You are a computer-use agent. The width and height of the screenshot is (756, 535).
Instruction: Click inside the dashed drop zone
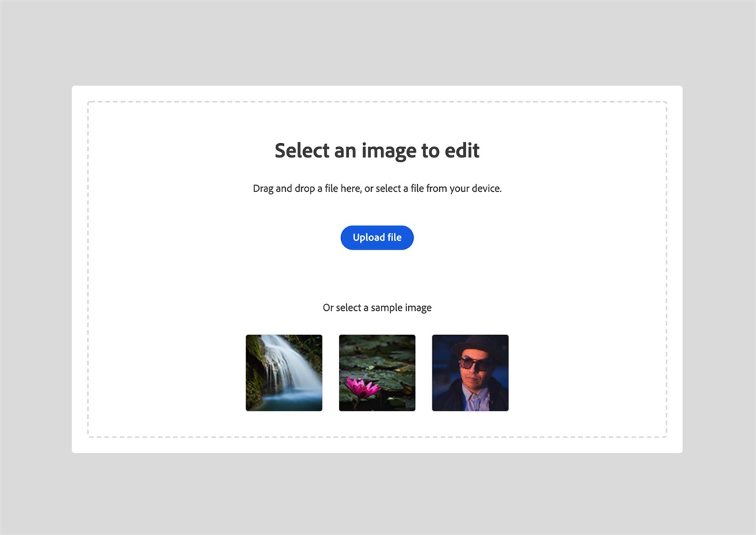point(377,275)
